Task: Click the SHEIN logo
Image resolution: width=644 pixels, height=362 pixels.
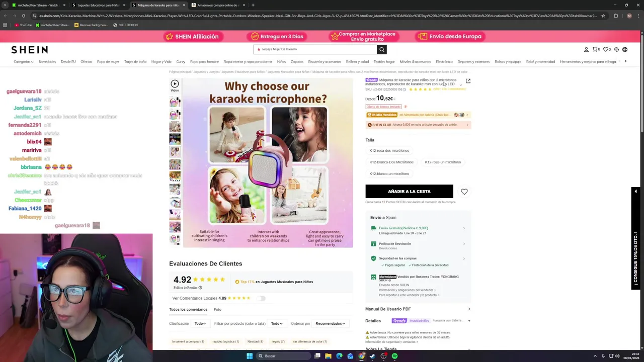Action: coord(30,49)
